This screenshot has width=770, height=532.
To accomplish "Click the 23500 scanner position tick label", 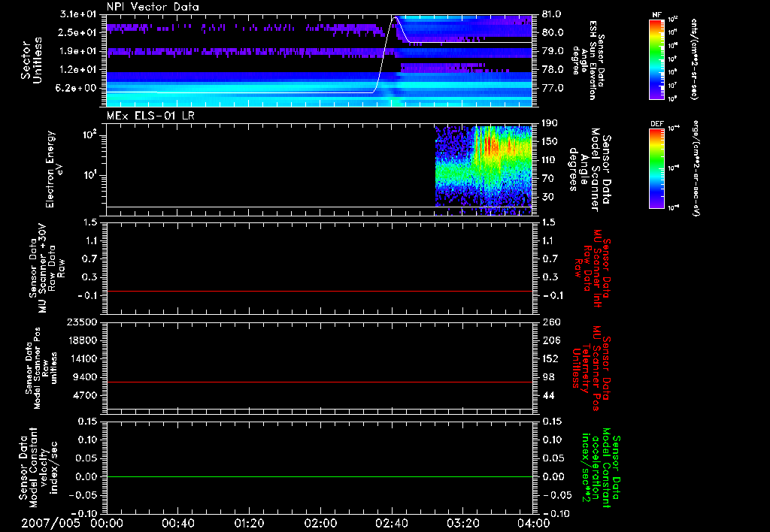I will coord(80,322).
